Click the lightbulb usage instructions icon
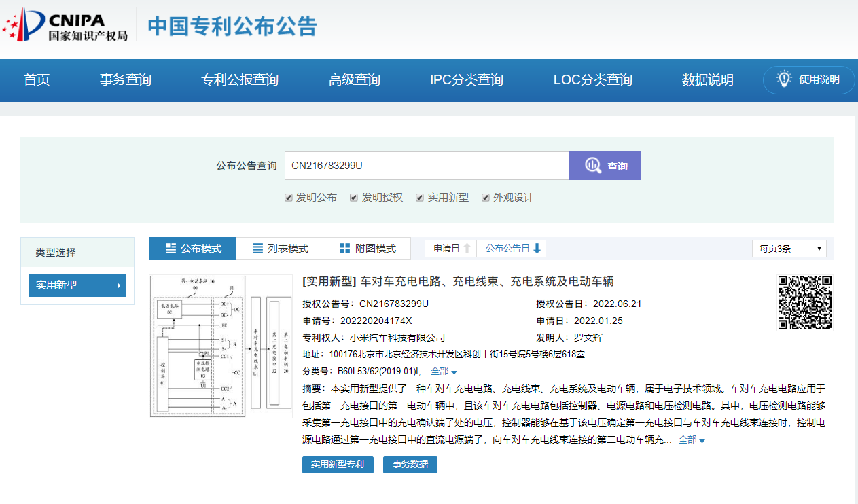858x504 pixels. point(784,79)
